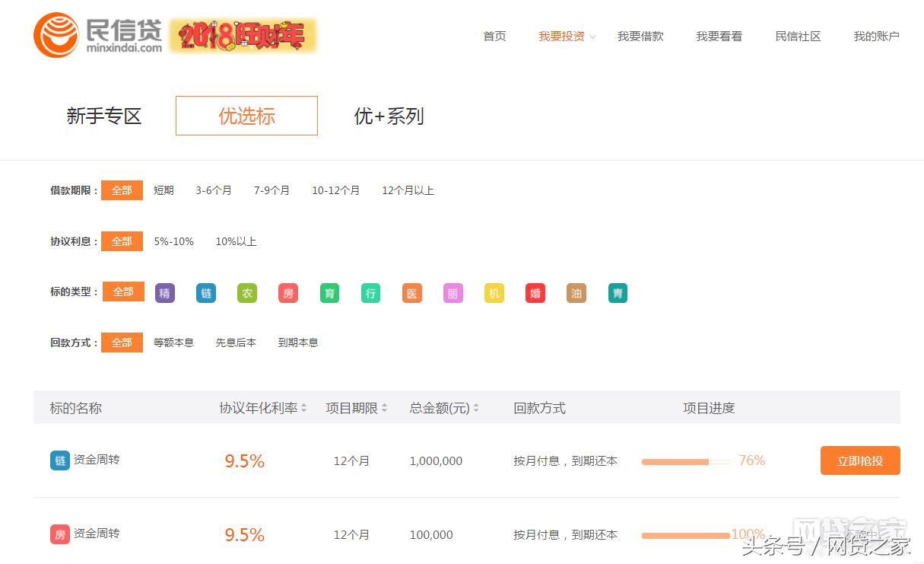Open the 优+系列 tab

pyautogui.click(x=388, y=116)
